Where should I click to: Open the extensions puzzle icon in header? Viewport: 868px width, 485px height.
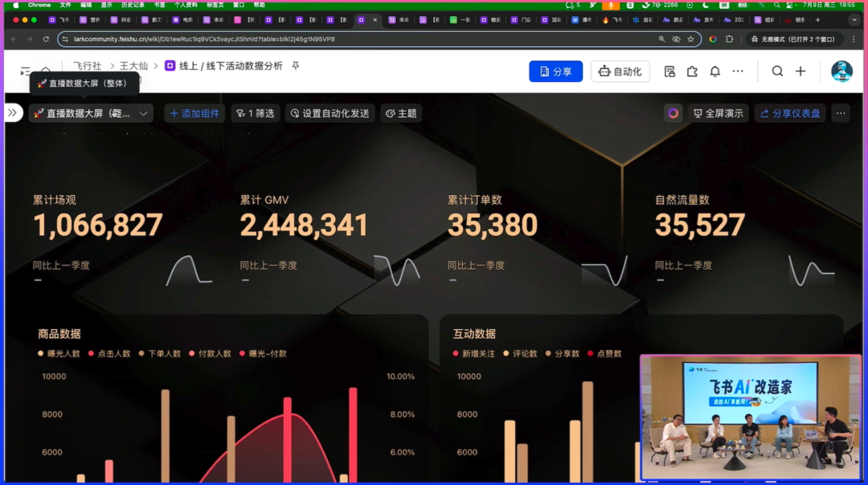click(x=692, y=71)
